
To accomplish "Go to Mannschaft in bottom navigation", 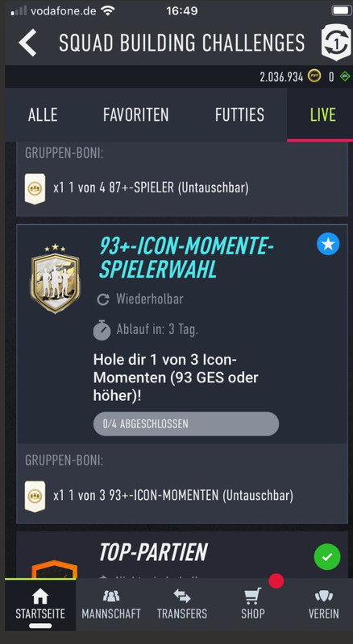I will (111, 605).
